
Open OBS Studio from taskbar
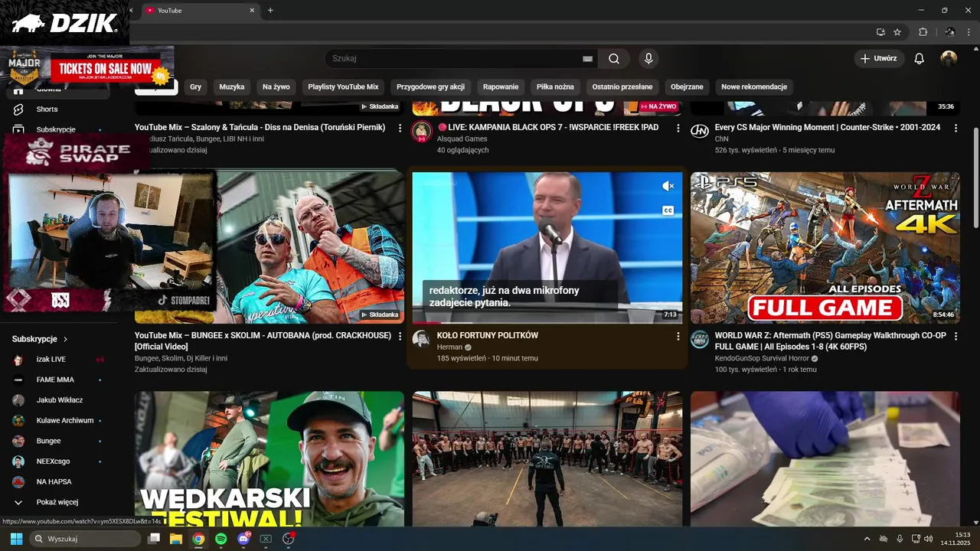(x=289, y=539)
